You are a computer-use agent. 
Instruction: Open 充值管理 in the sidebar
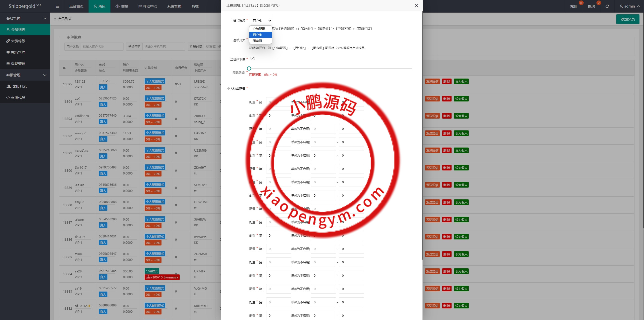coord(18,52)
